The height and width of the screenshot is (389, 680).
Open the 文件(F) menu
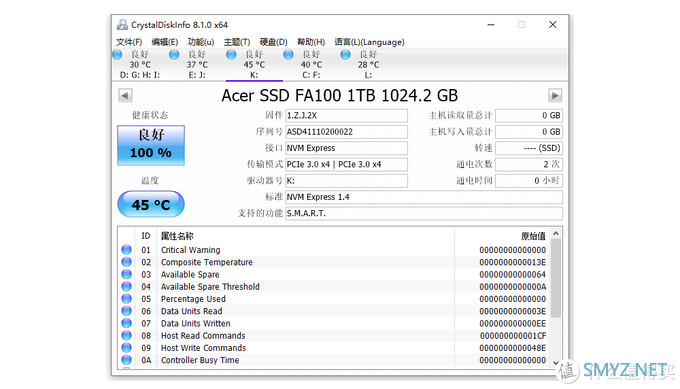coord(129,42)
